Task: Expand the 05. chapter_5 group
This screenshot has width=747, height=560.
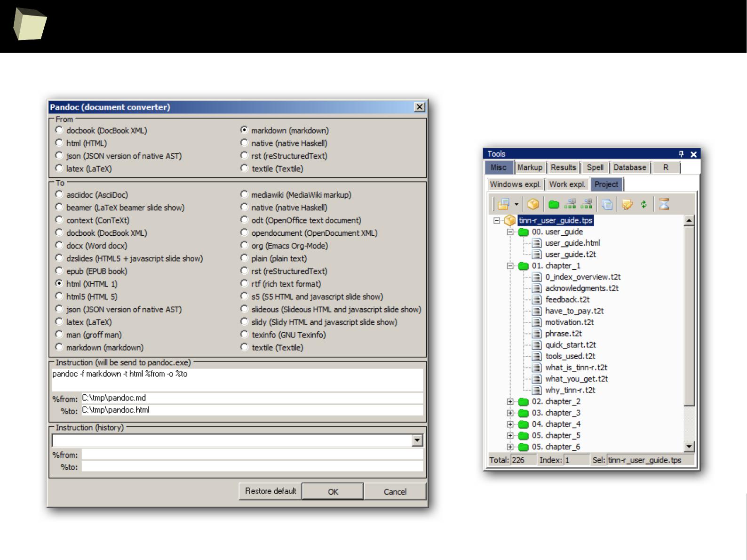Action: click(510, 436)
